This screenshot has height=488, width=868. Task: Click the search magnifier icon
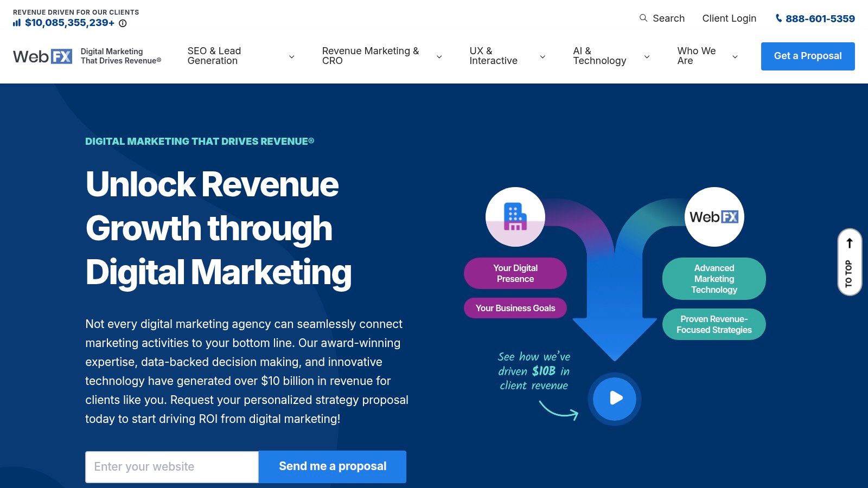pyautogui.click(x=643, y=18)
